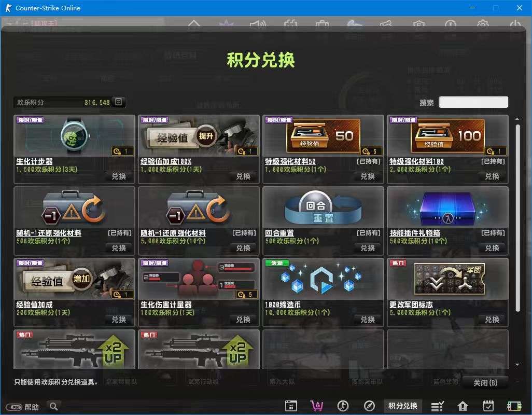The width and height of the screenshot is (532, 415).
Task: Click 兑换 for 回合重置
Action: [x=368, y=248]
